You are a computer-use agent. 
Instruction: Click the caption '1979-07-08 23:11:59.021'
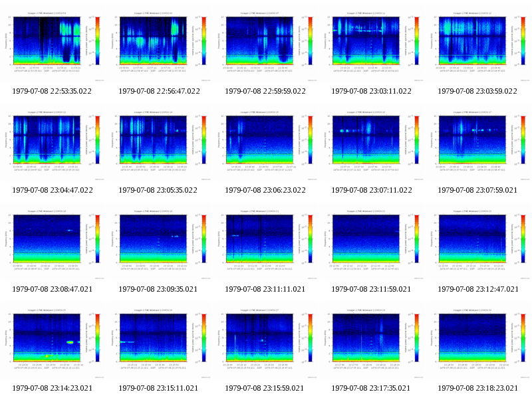(371, 289)
